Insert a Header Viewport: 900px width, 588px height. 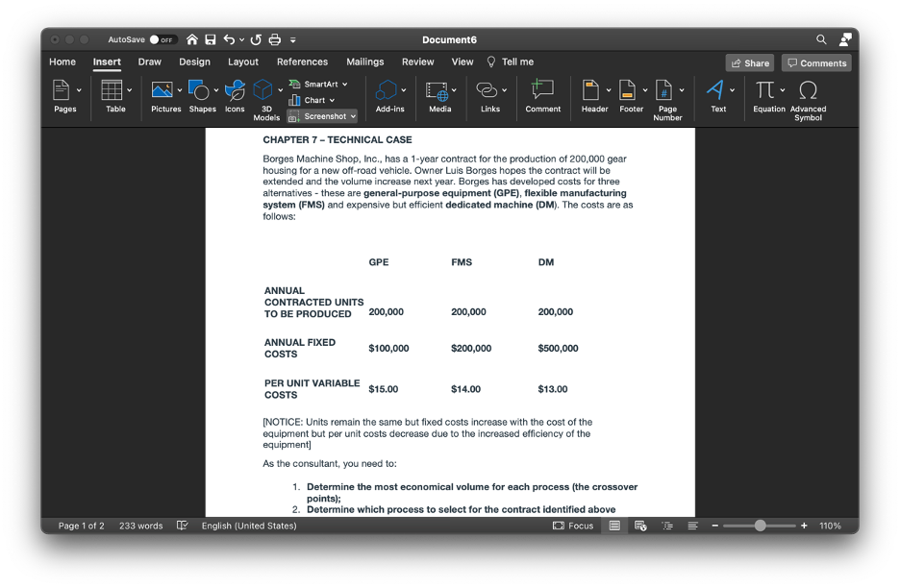click(x=594, y=96)
